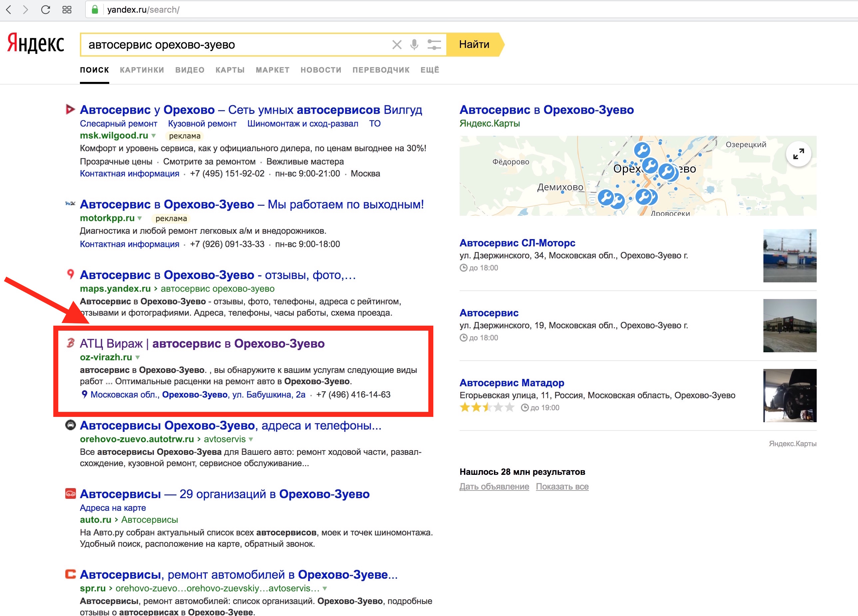Click the voice search microphone icon
This screenshot has height=616, width=858.
pyautogui.click(x=414, y=45)
